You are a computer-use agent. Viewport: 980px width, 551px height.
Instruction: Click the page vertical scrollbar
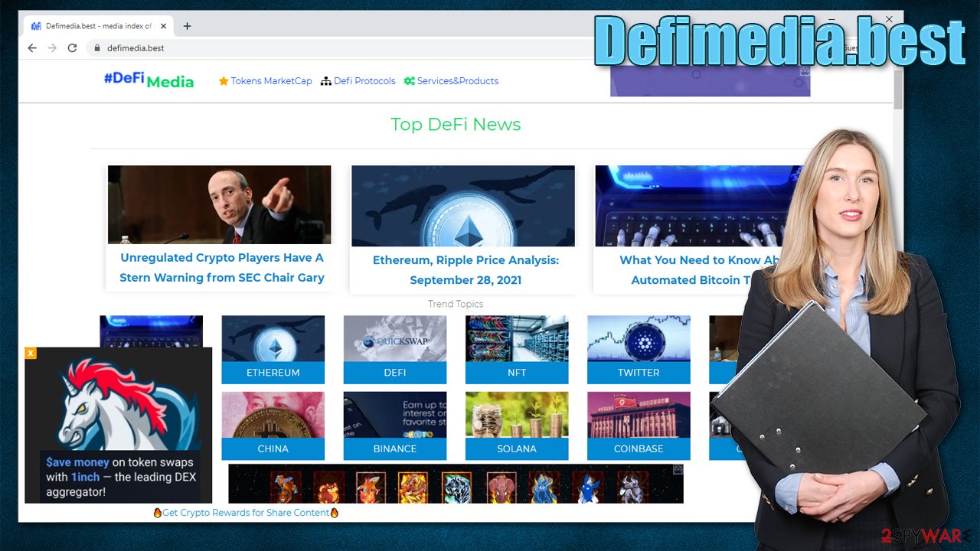[898, 88]
